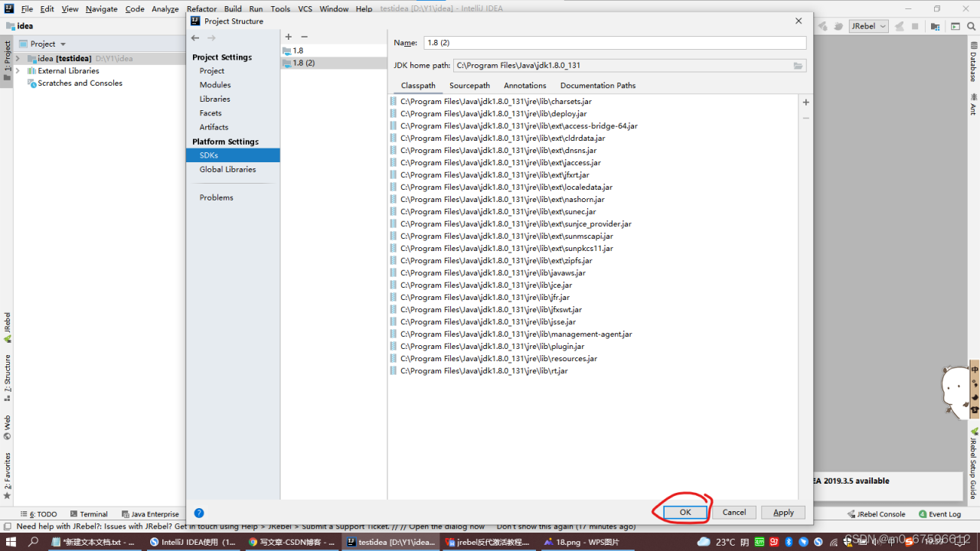Click the SDK Name input field
980x551 pixels.
coord(614,43)
